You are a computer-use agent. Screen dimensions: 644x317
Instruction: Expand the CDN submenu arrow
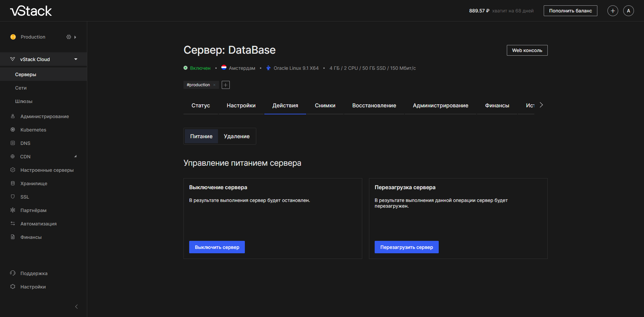pos(75,156)
